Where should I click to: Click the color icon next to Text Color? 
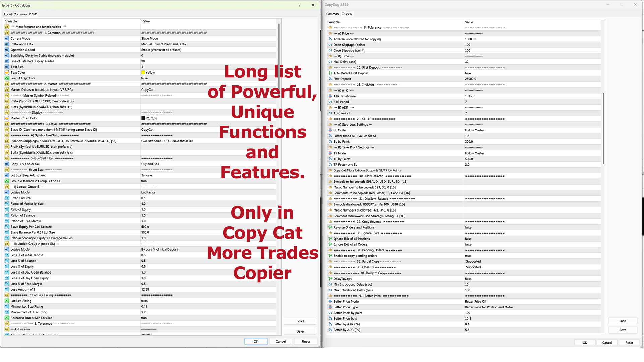click(x=7, y=72)
